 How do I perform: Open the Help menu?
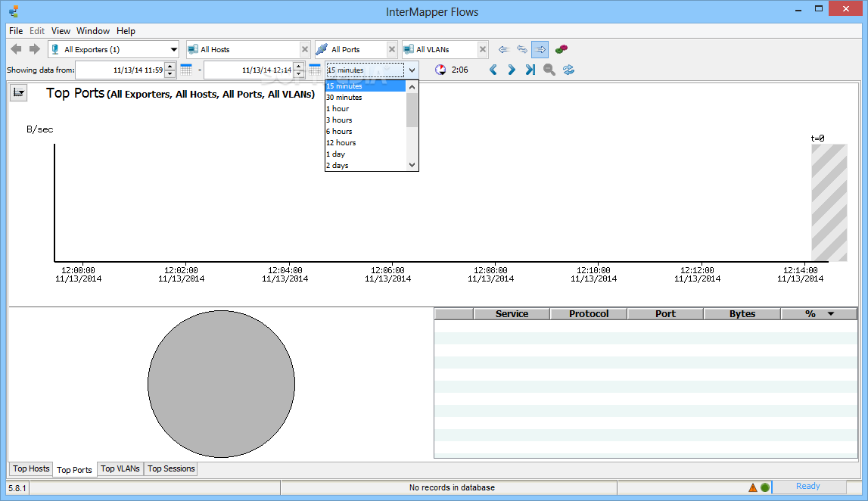pyautogui.click(x=126, y=31)
